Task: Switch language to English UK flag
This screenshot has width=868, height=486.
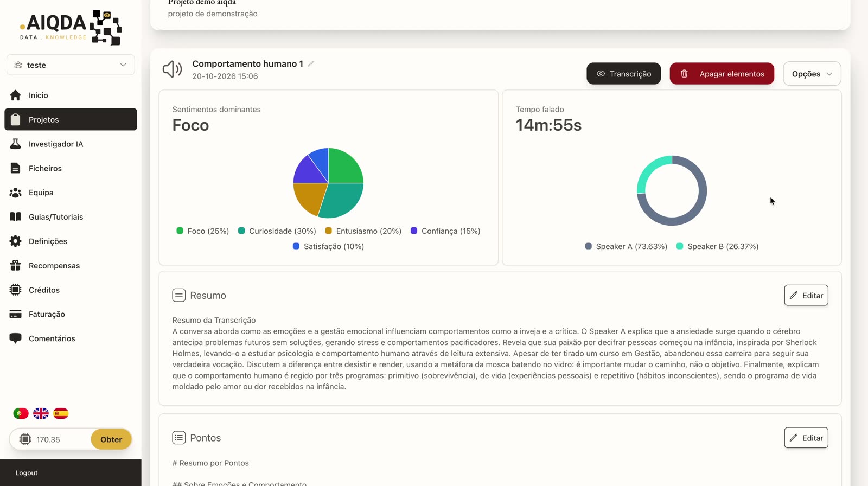Action: pyautogui.click(x=41, y=413)
